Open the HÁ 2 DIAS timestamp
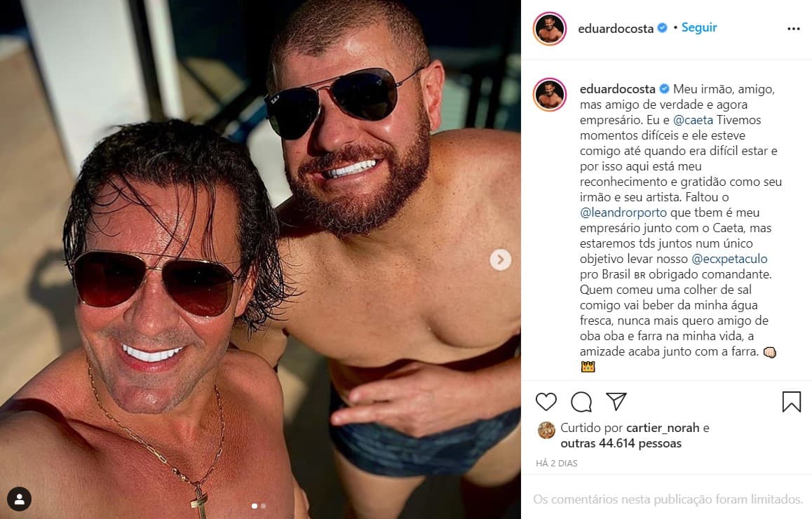 (x=556, y=464)
